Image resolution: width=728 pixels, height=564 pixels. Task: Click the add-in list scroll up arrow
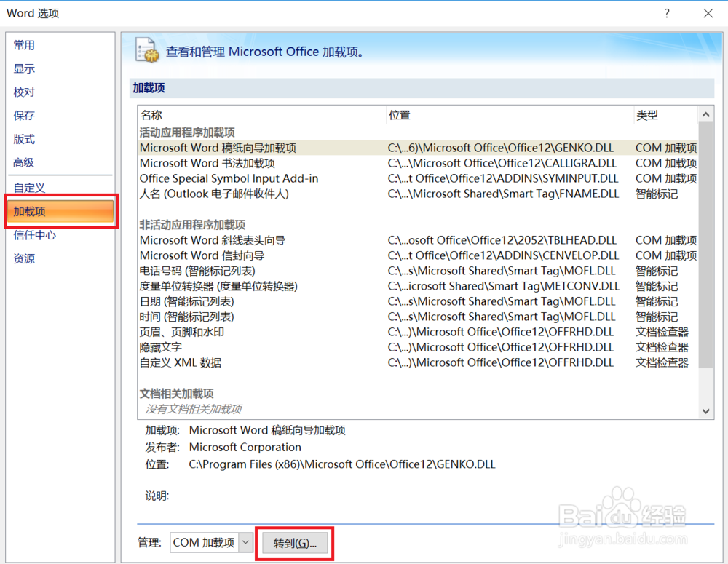(705, 114)
